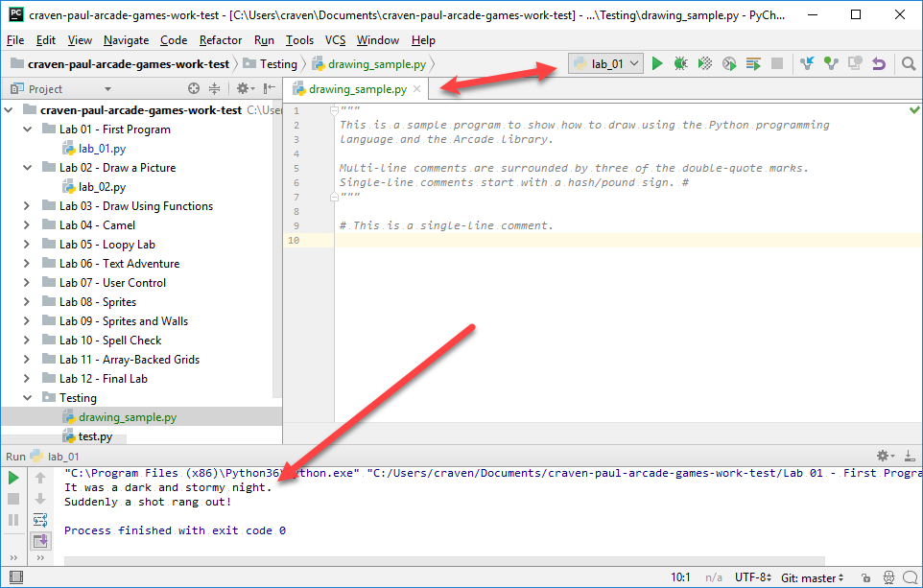
Task: Select drawing_sample.py in project tree
Action: pos(128,417)
